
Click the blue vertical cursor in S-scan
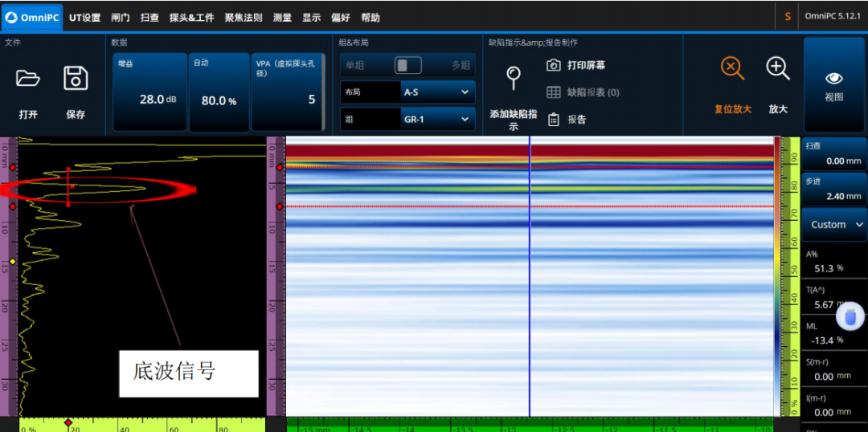pyautogui.click(x=530, y=276)
